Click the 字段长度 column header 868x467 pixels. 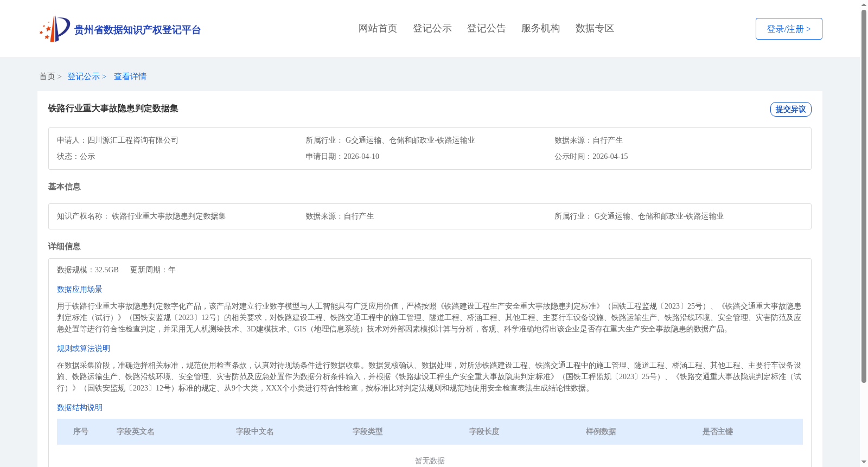point(484,432)
